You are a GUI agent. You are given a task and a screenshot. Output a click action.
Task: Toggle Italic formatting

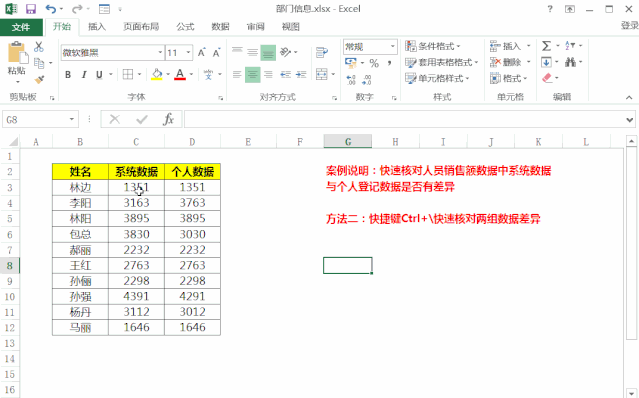coord(84,75)
